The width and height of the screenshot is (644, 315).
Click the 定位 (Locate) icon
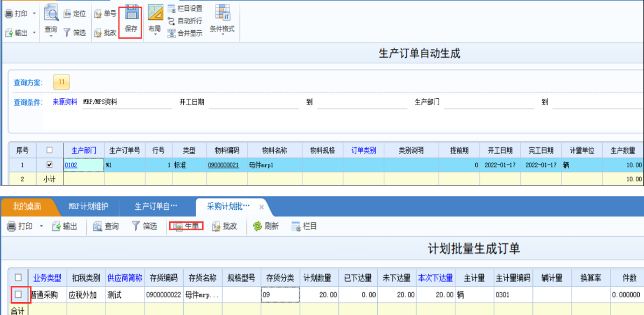click(74, 14)
